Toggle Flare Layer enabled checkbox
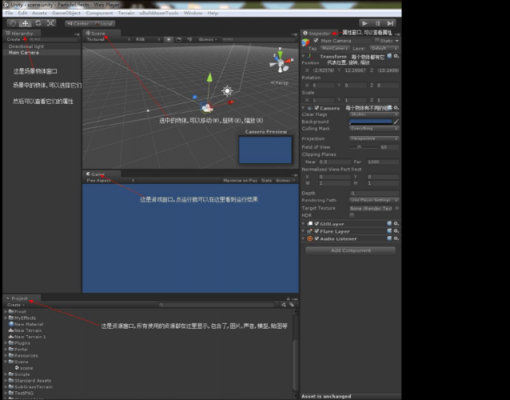The image size is (510, 400). click(317, 231)
